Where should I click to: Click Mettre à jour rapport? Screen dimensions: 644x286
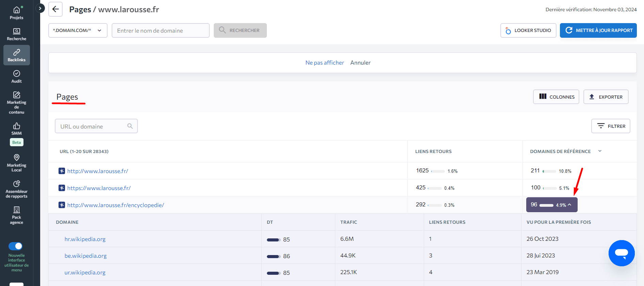click(598, 30)
